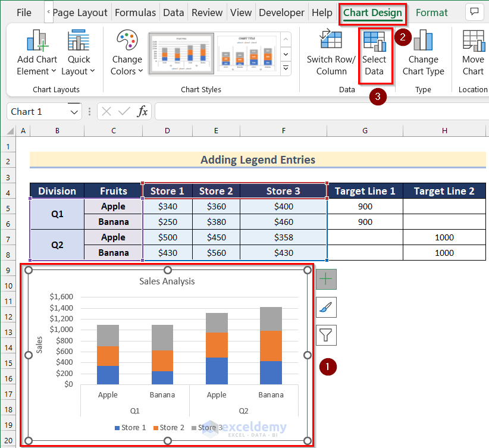Image resolution: width=489 pixels, height=448 pixels.
Task: Open the File menu
Action: pyautogui.click(x=24, y=12)
